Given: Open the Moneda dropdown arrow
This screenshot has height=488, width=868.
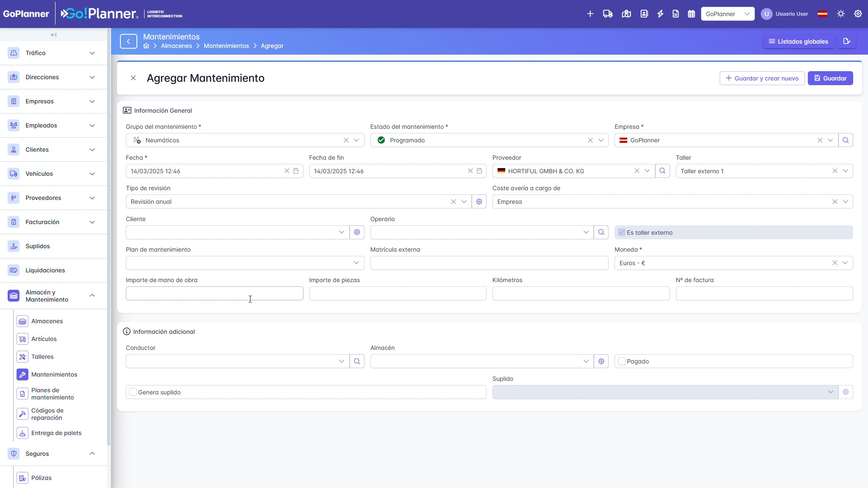Looking at the screenshot, I should pos(845,263).
